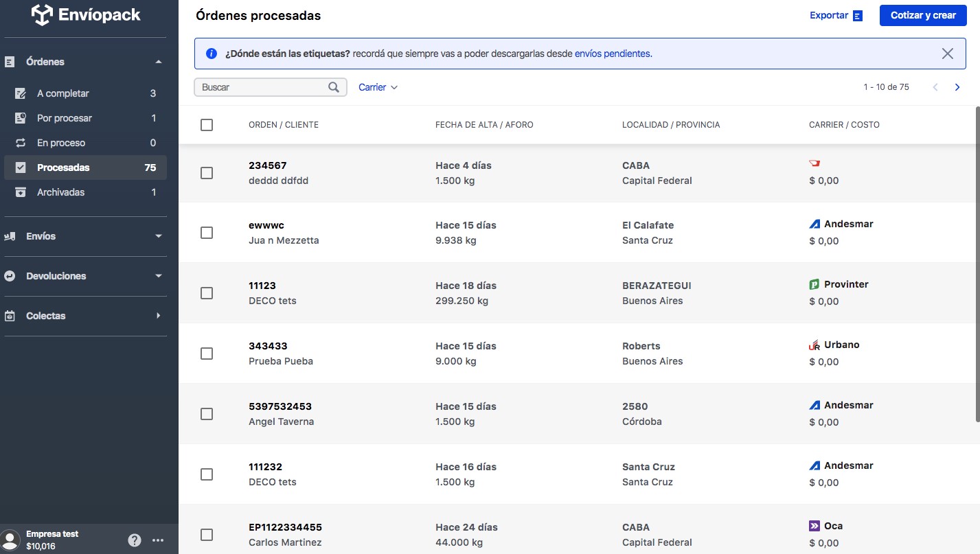Click the Envíopack logo

point(87,15)
